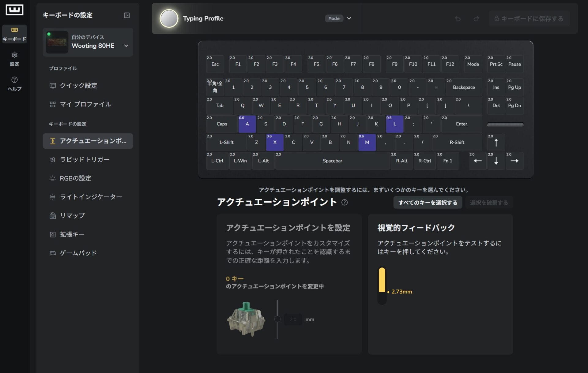This screenshot has height=373, width=588.
Task: Click the Wooting logo icon
Action: (14, 10)
